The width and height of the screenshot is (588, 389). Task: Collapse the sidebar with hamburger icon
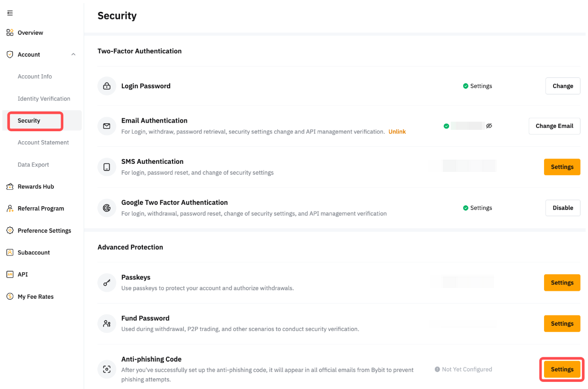pyautogui.click(x=10, y=13)
